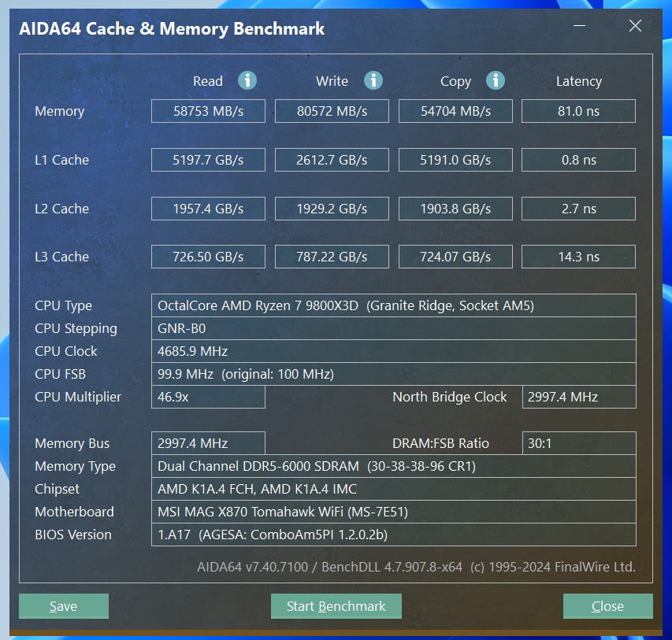The image size is (672, 640).
Task: Click L2 Cache Write value box
Action: (332, 209)
